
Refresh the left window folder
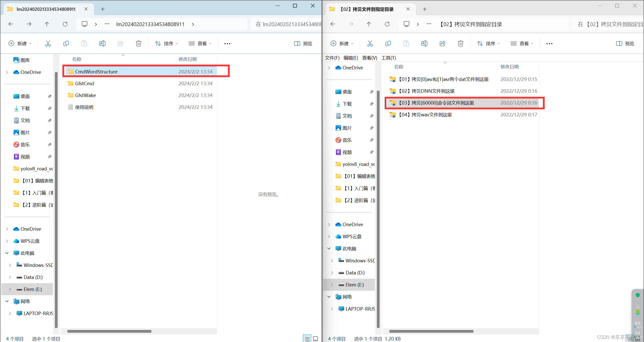65,24
